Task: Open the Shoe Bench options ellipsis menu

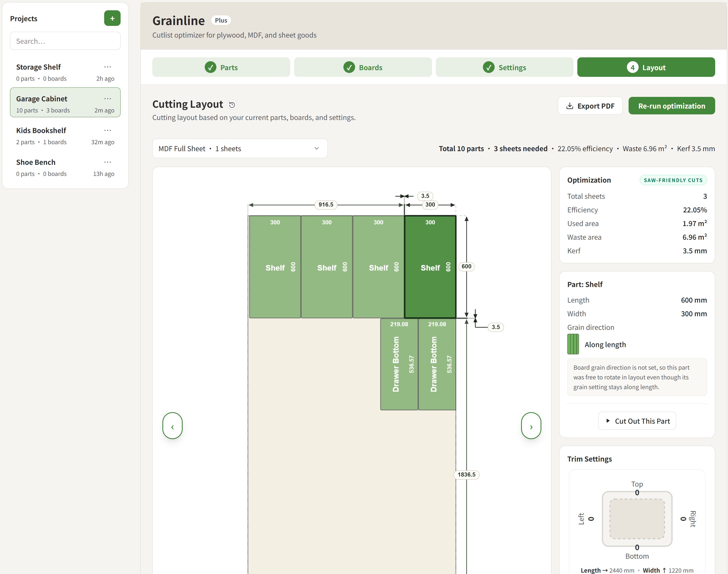Action: pos(108,162)
